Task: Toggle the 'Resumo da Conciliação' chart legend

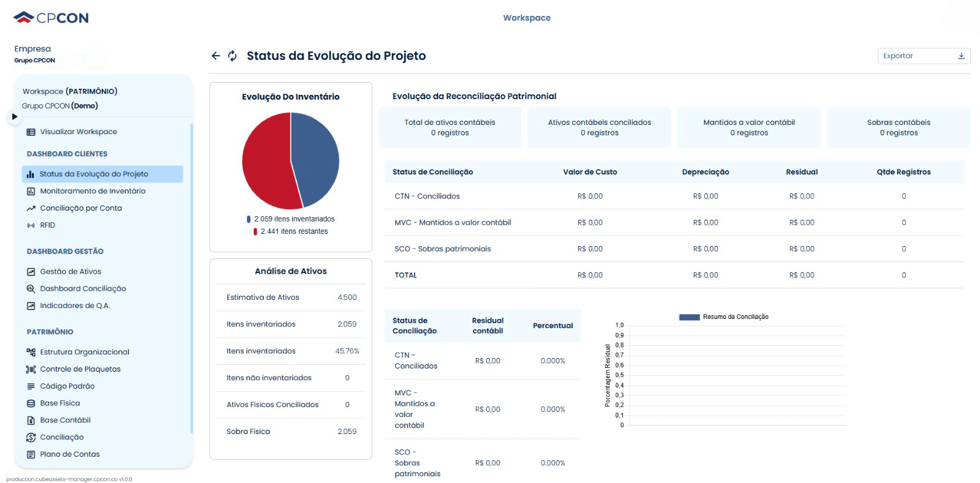Action: 723,317
